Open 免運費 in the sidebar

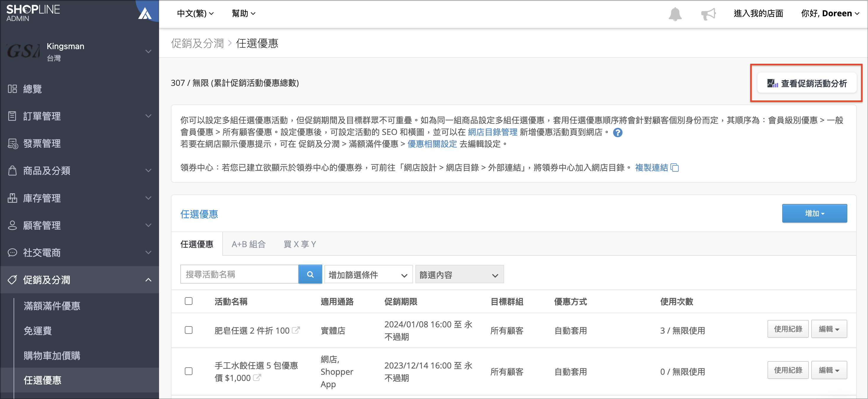pos(38,331)
